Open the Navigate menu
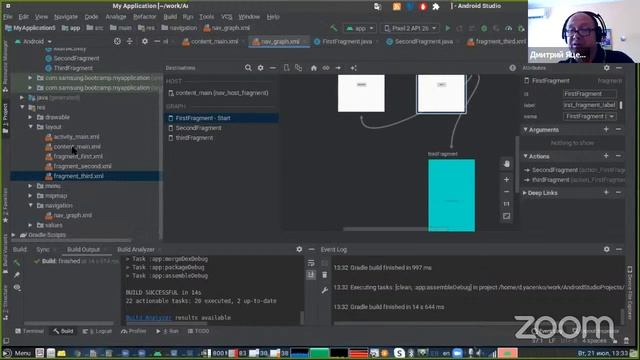Viewport: 640px width, 360px height. coord(66,17)
